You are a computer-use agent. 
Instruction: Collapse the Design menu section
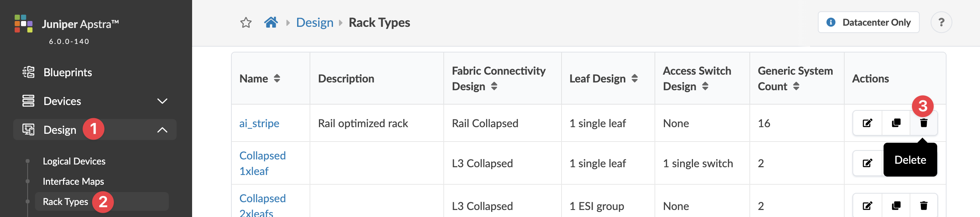click(162, 130)
